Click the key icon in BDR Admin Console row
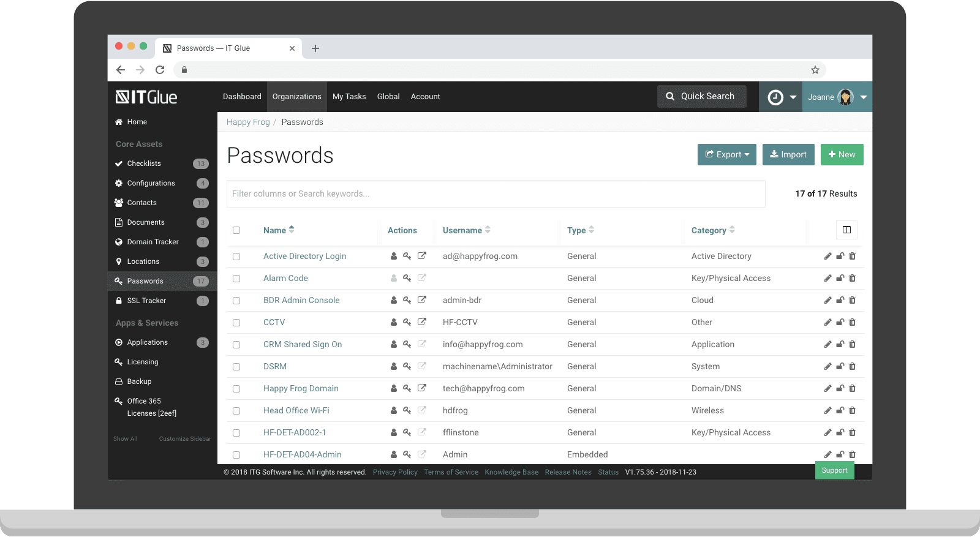980x537 pixels. pos(407,300)
